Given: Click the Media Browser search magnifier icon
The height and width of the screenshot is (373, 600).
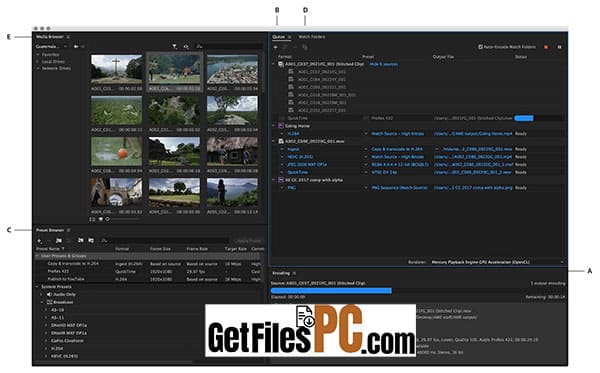Looking at the screenshot, I should [x=199, y=46].
